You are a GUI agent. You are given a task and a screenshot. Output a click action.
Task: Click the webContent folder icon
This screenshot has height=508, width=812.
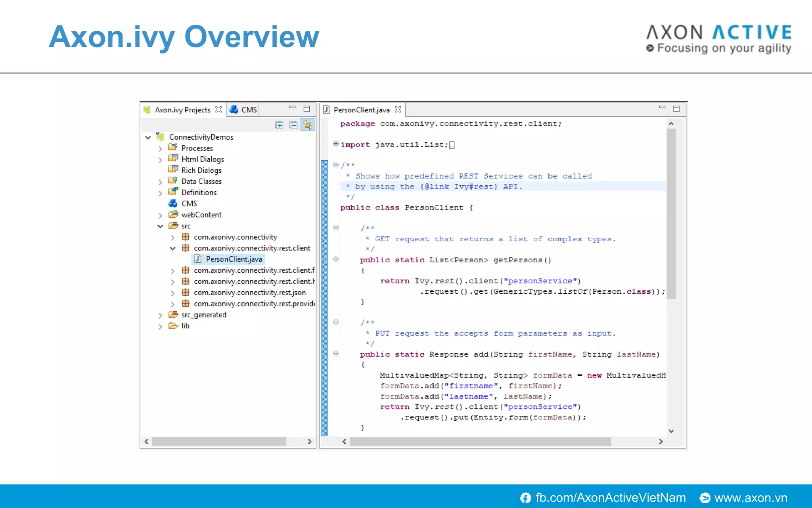[173, 215]
